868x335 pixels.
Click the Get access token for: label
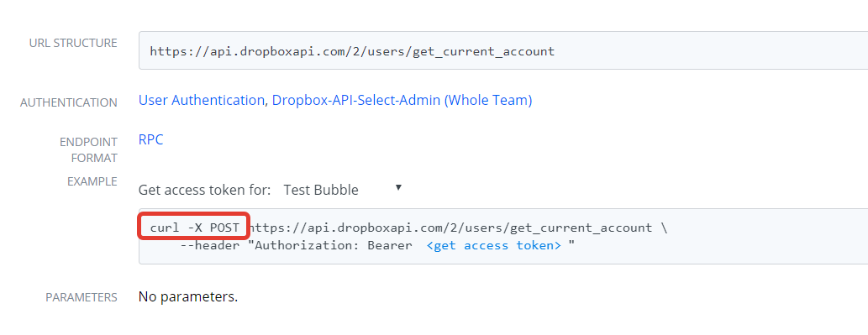tap(204, 190)
